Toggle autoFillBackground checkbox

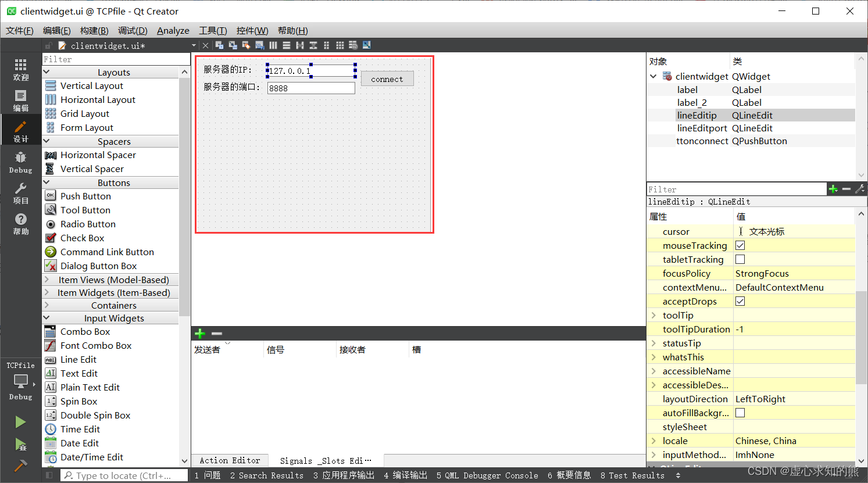coord(740,413)
